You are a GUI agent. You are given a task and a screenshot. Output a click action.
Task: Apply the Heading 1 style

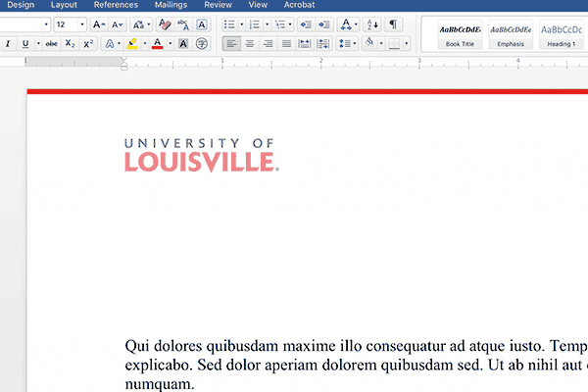pyautogui.click(x=561, y=34)
